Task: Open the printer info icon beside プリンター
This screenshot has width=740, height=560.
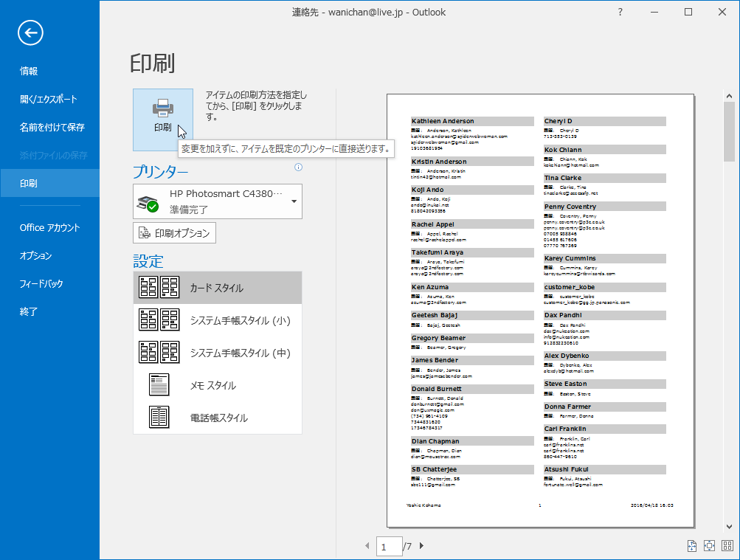Action: tap(298, 167)
